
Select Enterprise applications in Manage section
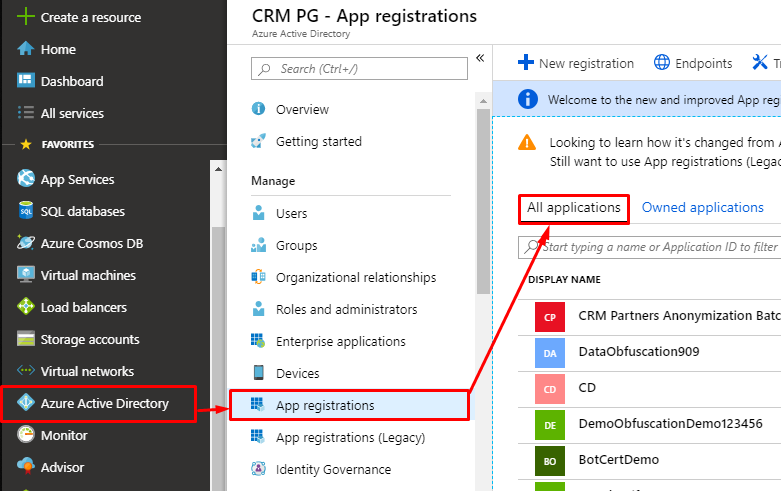[x=340, y=341]
